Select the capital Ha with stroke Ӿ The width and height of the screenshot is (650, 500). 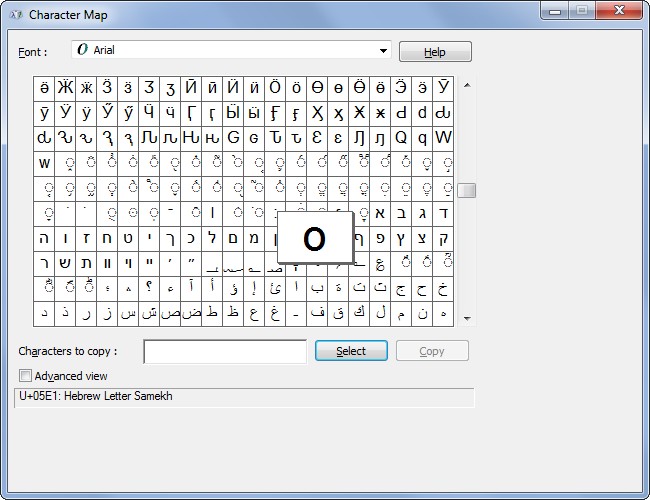[359, 113]
